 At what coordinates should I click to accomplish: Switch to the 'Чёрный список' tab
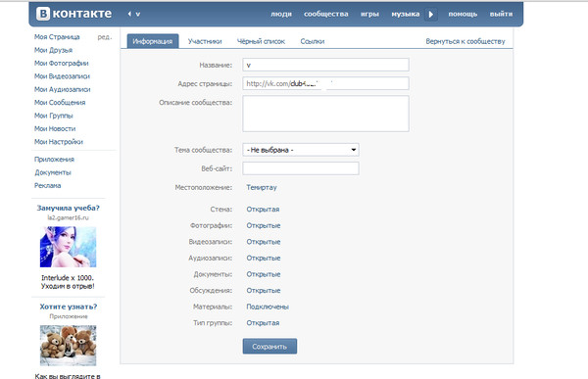coord(261,41)
